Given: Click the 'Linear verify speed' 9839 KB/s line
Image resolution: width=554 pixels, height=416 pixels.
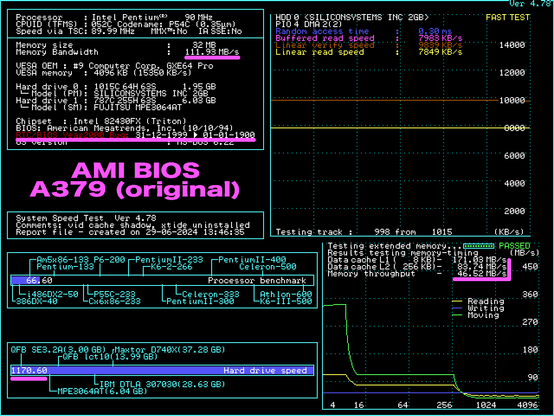Looking at the screenshot, I should (369, 45).
